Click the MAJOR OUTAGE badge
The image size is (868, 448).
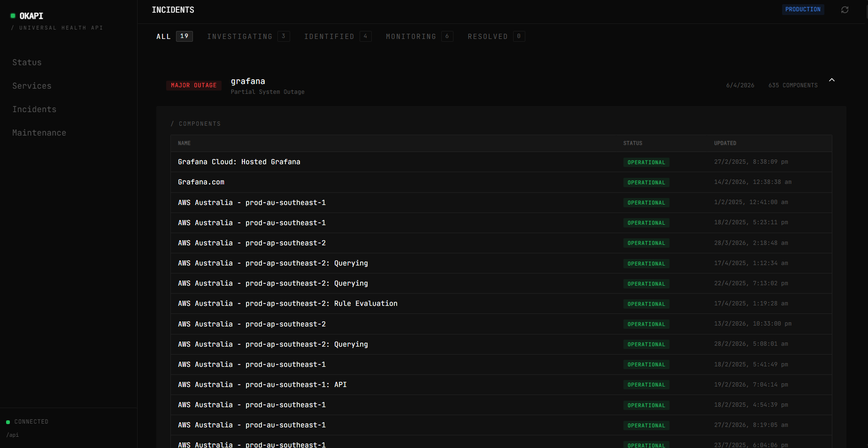pos(194,85)
